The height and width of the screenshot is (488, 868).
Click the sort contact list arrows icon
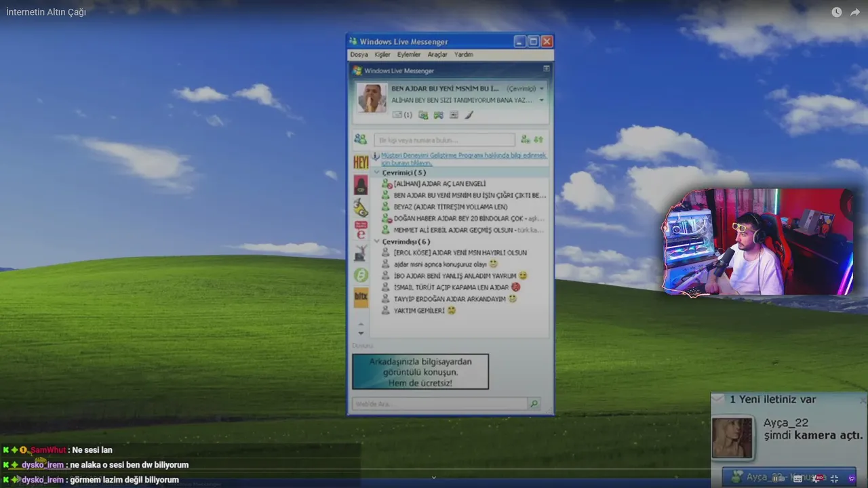(538, 140)
